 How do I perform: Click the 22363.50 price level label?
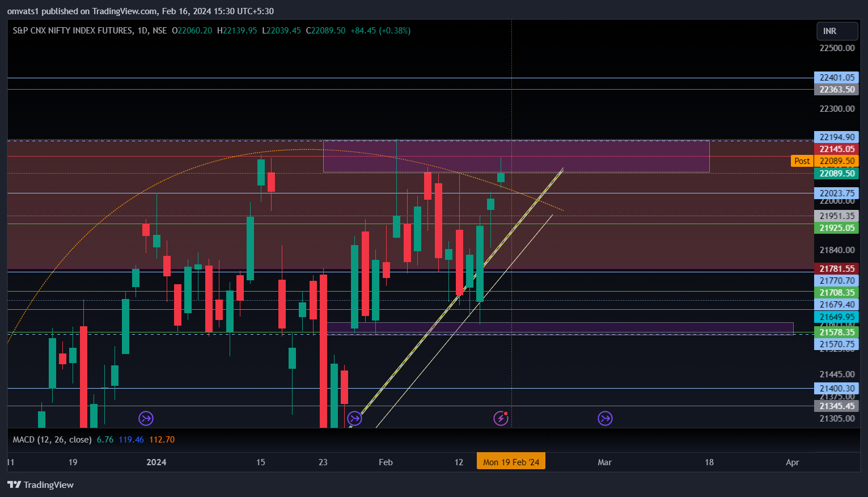click(x=836, y=90)
